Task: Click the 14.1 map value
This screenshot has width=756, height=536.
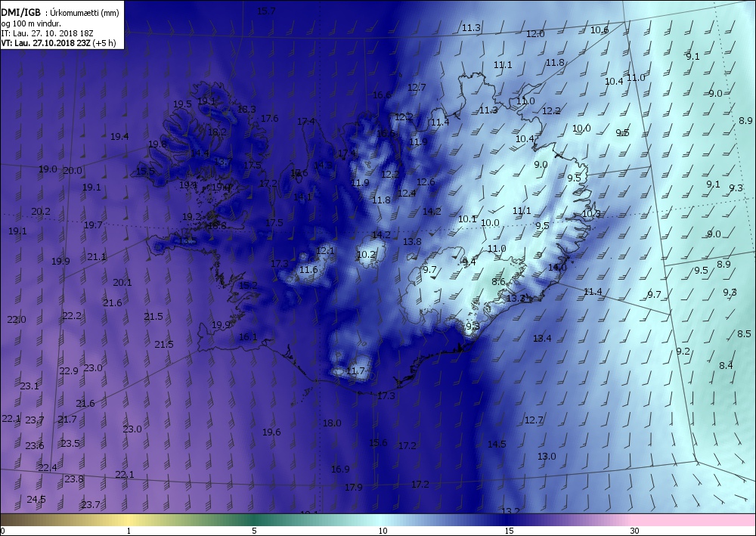Action: (x=303, y=197)
